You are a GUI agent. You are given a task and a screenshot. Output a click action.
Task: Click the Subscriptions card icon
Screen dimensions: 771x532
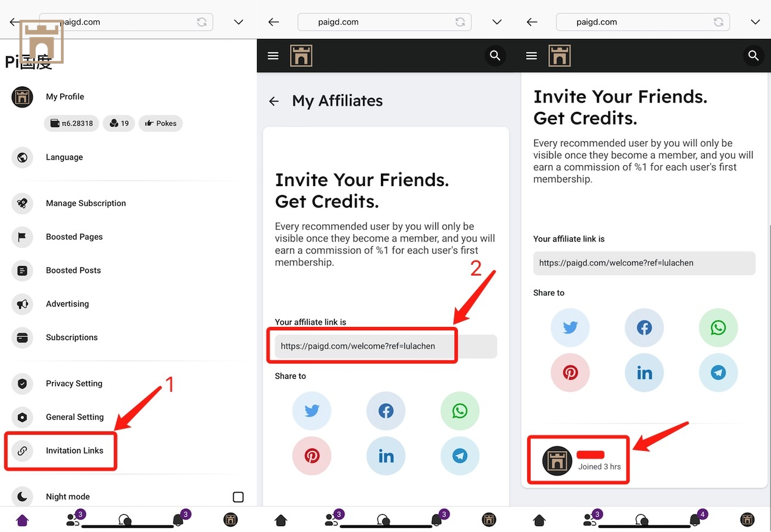(22, 338)
